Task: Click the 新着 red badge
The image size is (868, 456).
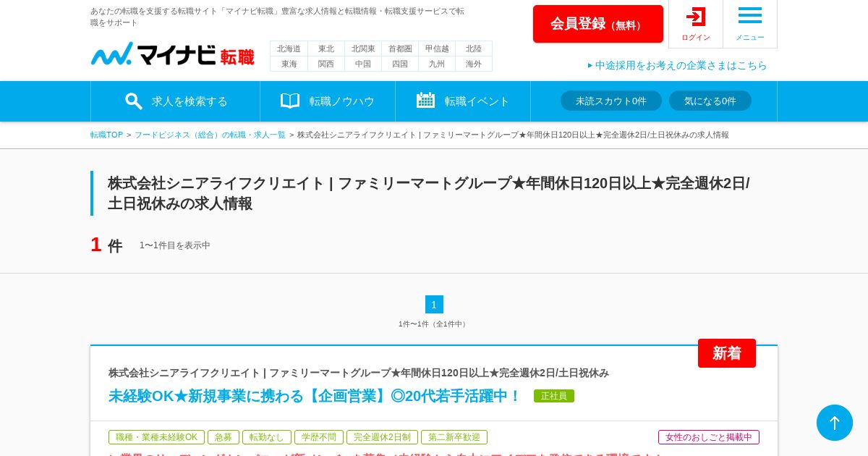Action: point(727,353)
